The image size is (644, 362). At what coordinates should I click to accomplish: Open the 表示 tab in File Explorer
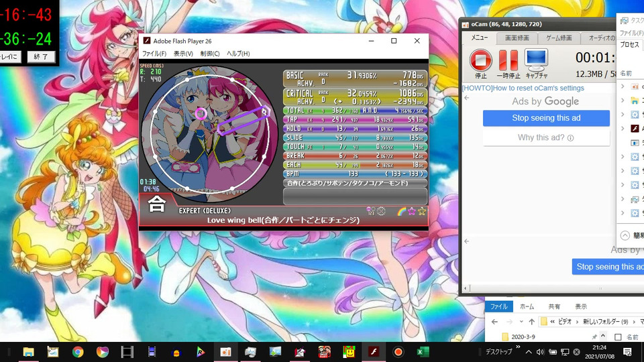(581, 306)
